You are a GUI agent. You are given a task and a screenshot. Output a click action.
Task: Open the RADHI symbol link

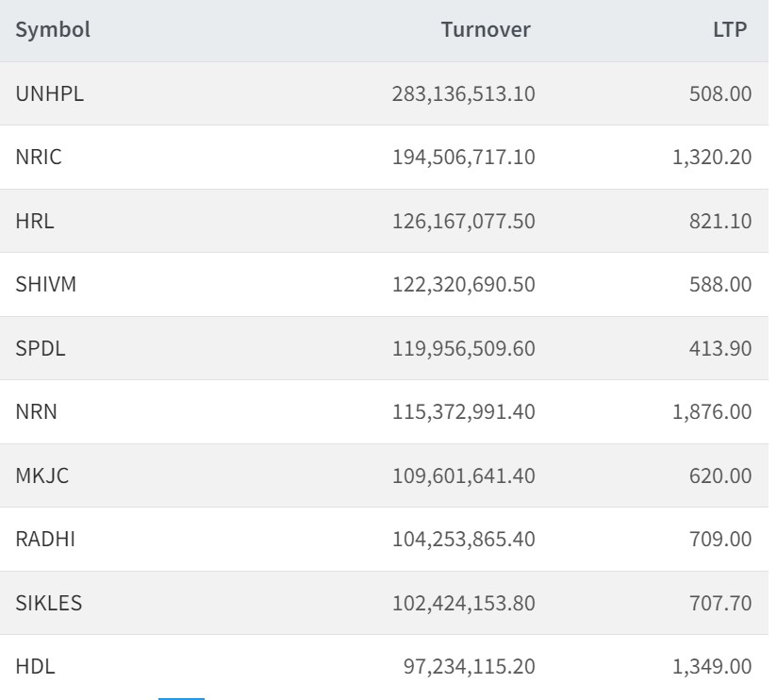click(x=43, y=540)
